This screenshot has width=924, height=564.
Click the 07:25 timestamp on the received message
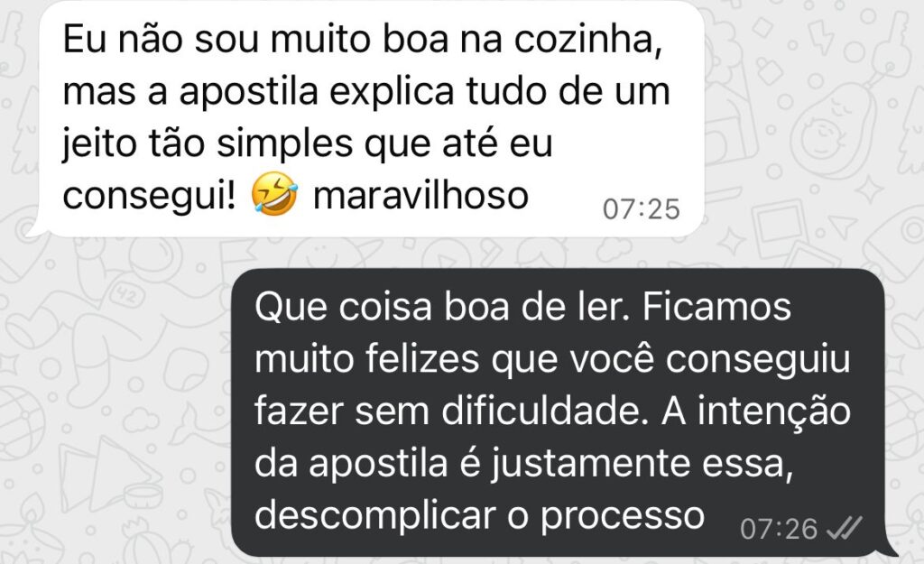[x=642, y=209]
